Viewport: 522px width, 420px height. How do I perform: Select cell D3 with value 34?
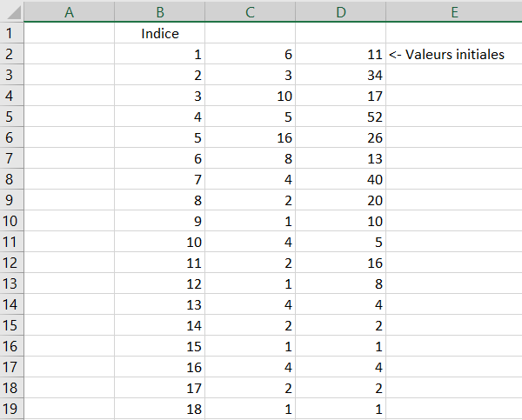pos(341,75)
